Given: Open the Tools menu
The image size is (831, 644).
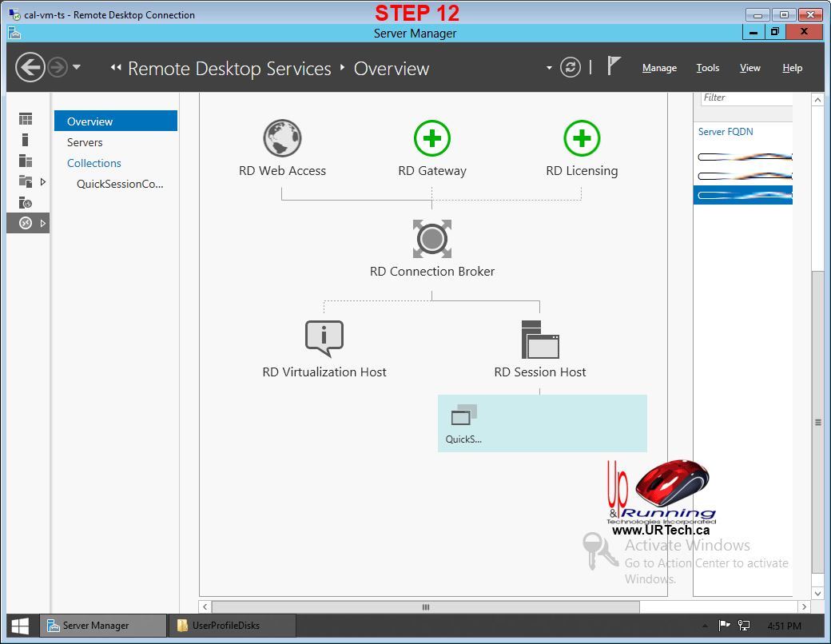Looking at the screenshot, I should coord(707,68).
